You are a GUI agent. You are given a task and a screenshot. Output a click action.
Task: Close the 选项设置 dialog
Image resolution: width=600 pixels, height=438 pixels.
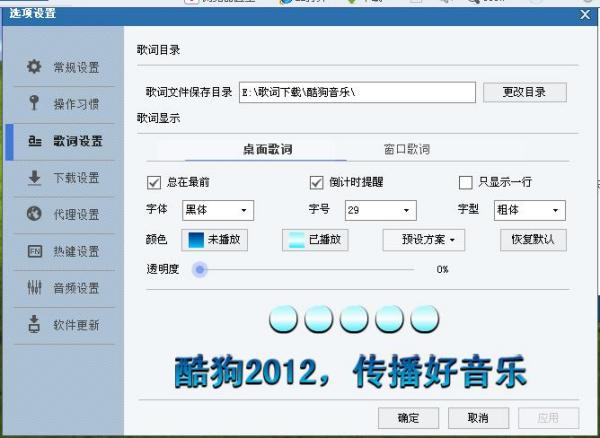coord(585,15)
